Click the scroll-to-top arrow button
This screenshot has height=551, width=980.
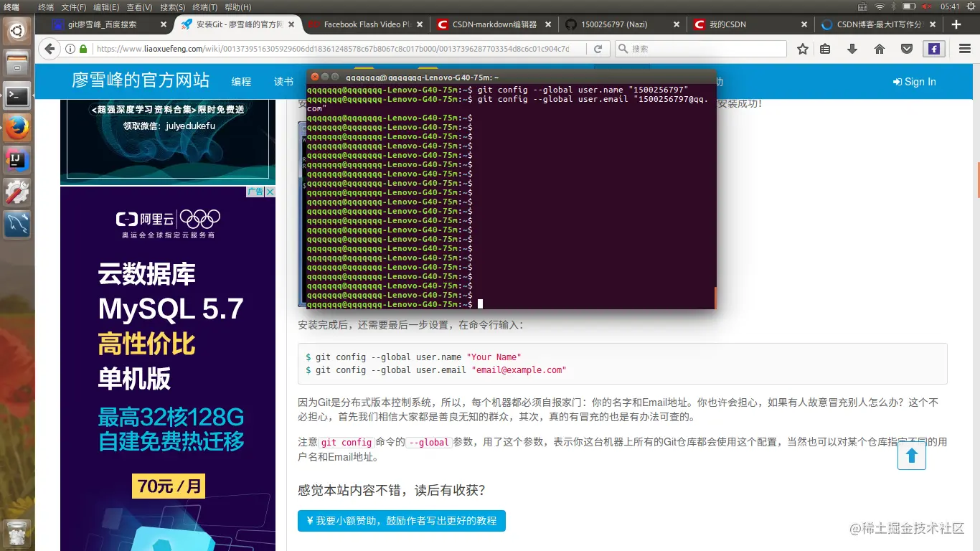(912, 456)
